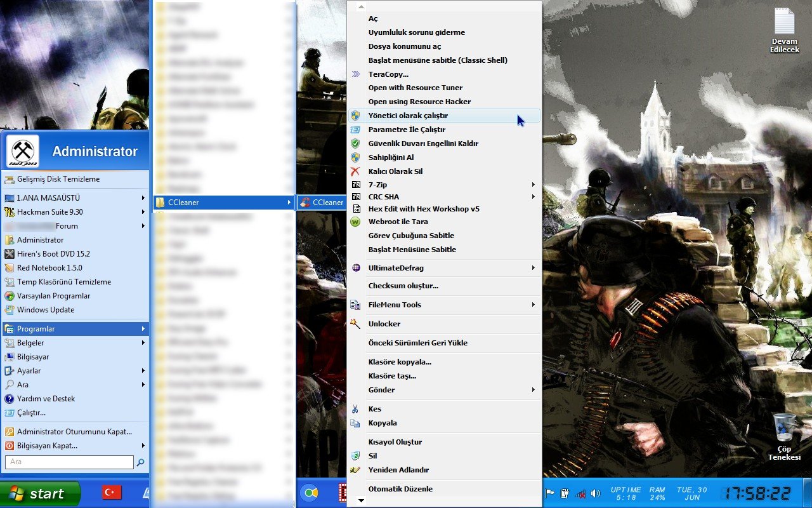Select Checksum oluştur... entry

tap(444, 286)
